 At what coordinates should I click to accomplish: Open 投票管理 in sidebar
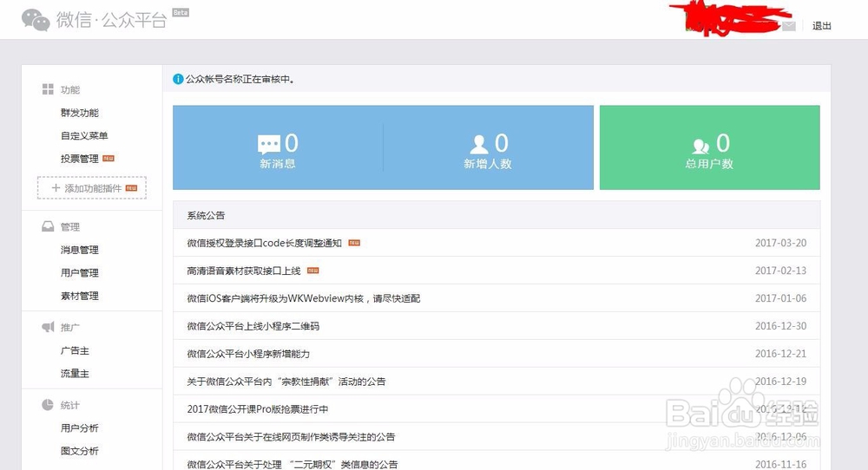click(x=80, y=159)
